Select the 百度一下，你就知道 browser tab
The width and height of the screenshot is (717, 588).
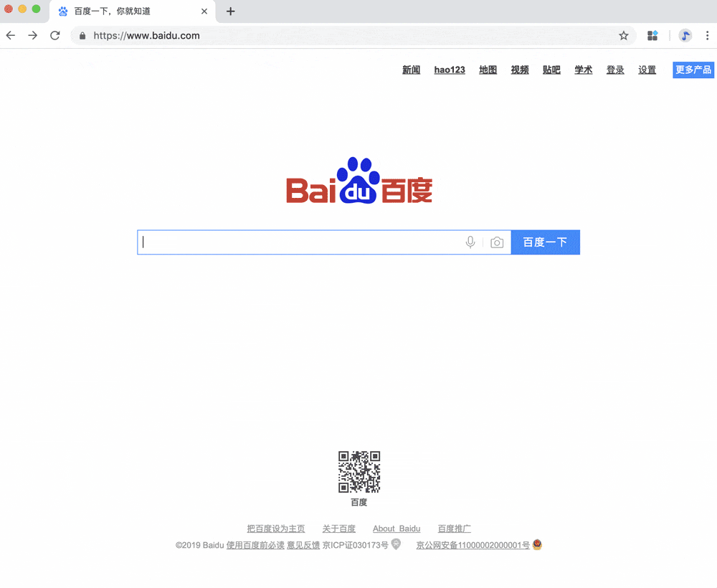point(132,11)
